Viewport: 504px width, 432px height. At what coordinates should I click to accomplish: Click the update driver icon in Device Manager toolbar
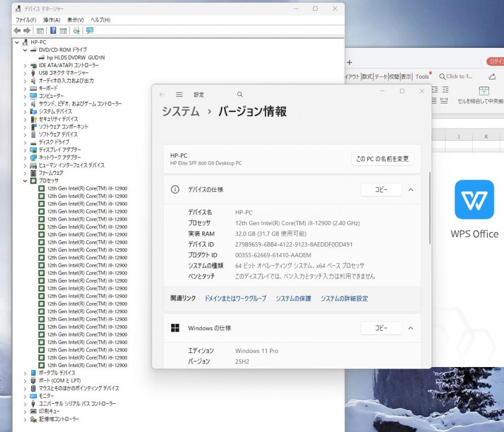click(77, 31)
